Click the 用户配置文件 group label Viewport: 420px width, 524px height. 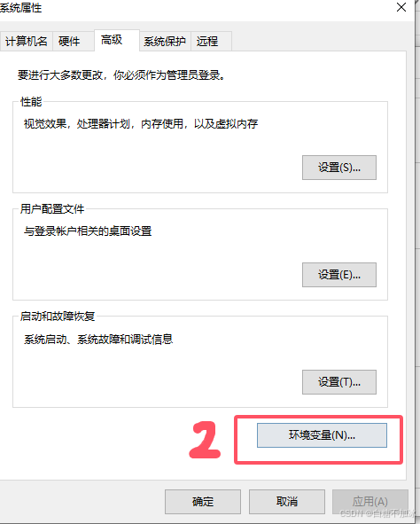coord(52,209)
